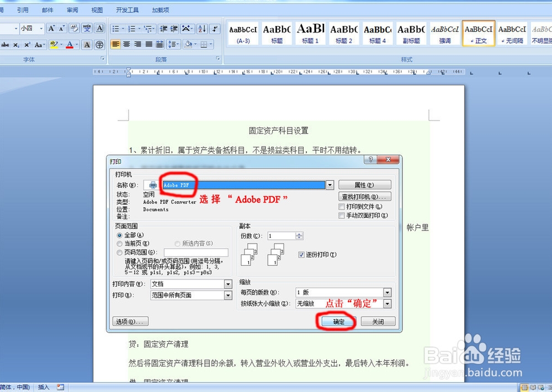Screen dimensions: 552x392
Task: Open the Help question mark in Print dialog
Action: 370,160
